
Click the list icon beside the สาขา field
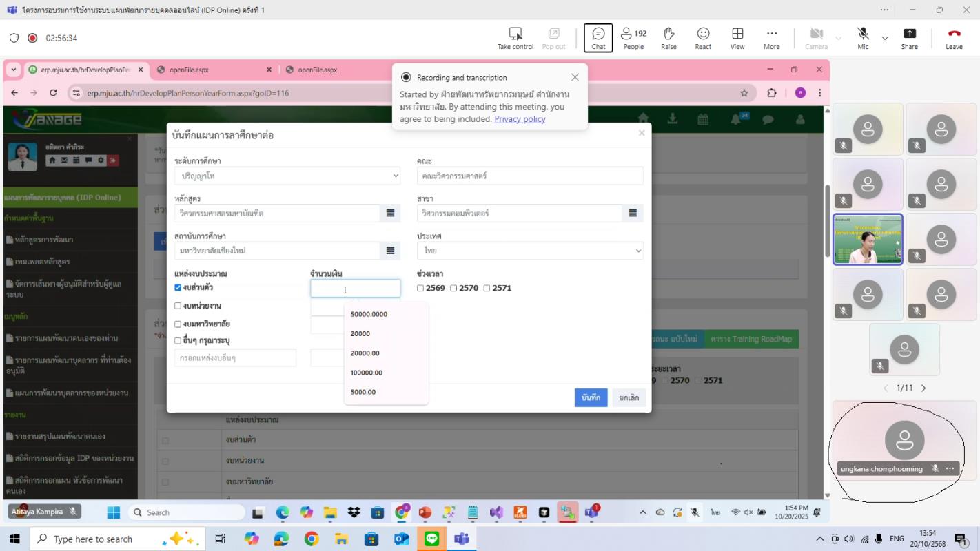tap(633, 214)
